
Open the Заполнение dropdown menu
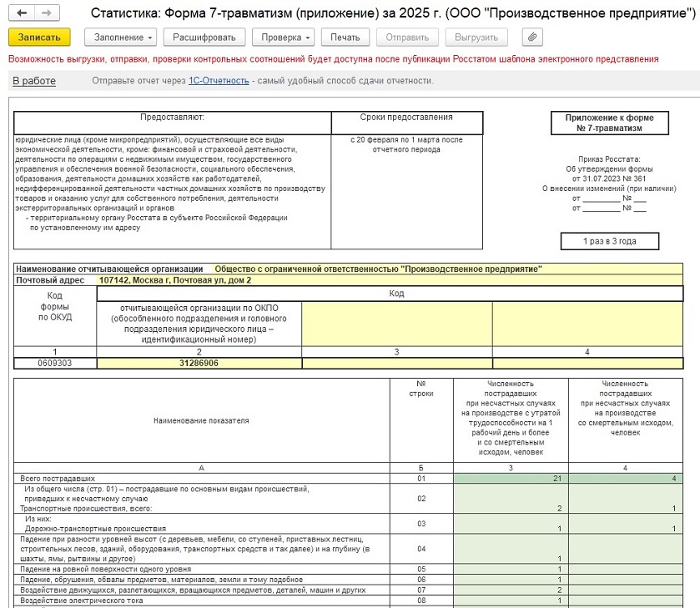click(x=120, y=37)
